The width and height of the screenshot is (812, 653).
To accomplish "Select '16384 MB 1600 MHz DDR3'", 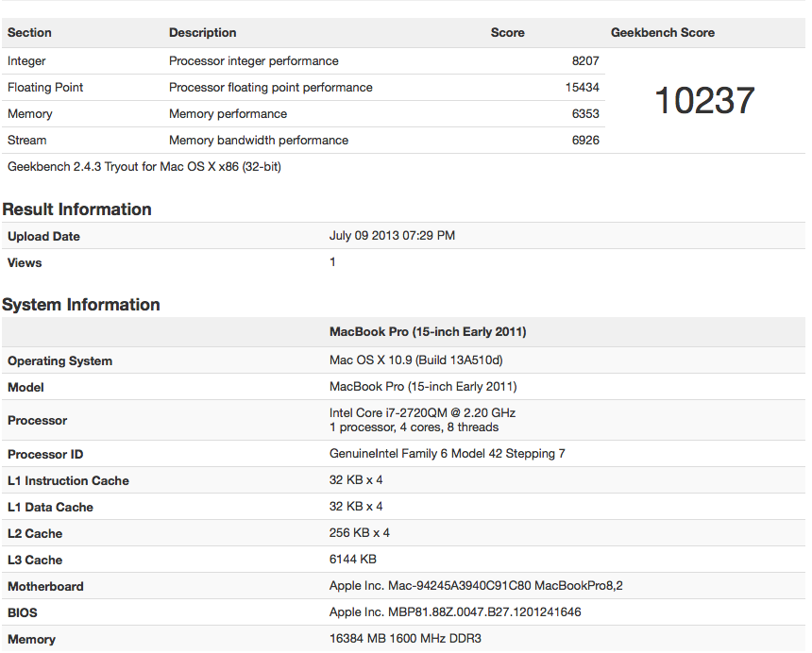I will point(405,639).
